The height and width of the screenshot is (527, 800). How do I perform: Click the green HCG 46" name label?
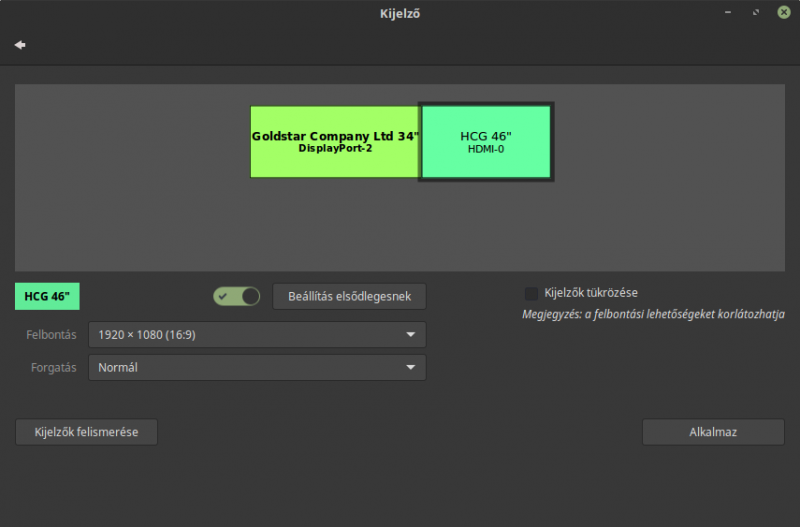click(x=47, y=297)
